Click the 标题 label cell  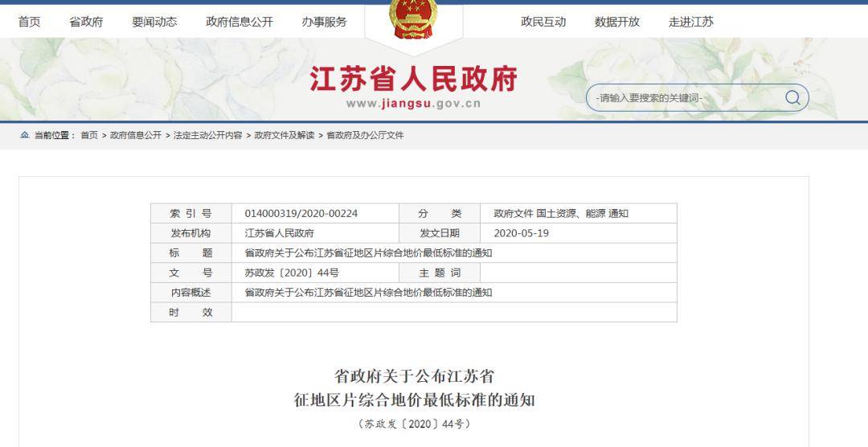tap(191, 253)
